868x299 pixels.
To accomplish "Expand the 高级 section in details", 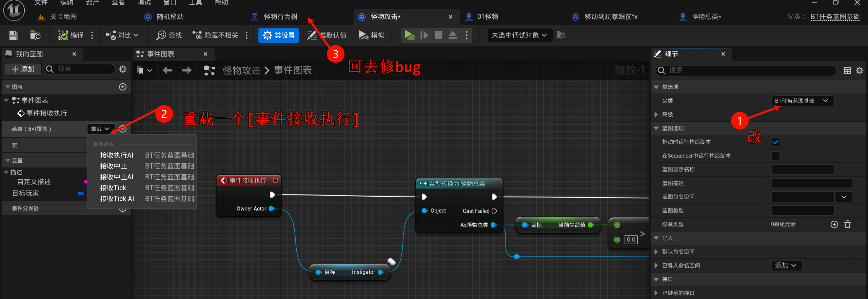I will point(656,115).
